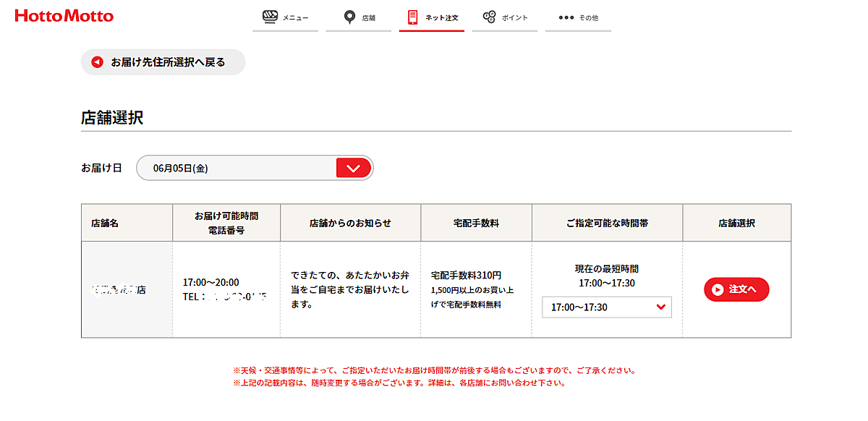Click the coins icon beside ポイント
868x421 pixels.
click(x=489, y=17)
